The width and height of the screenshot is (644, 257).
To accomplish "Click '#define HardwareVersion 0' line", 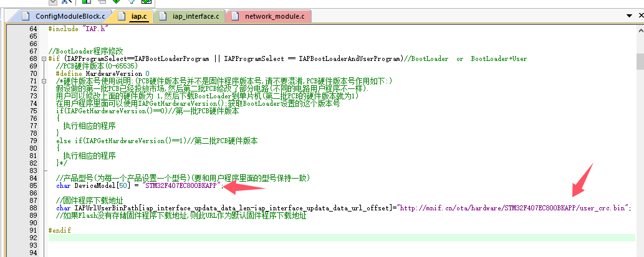I will tap(103, 73).
